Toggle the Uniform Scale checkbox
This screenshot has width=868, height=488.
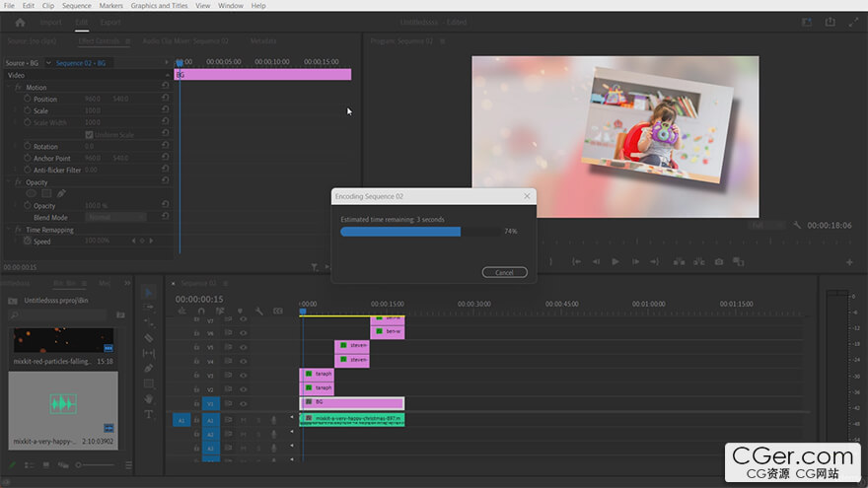click(90, 135)
